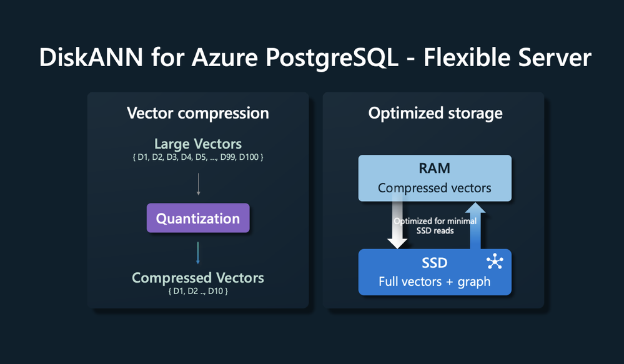Image resolution: width=624 pixels, height=364 pixels.
Task: Click the Vector compression heading
Action: pos(198,113)
